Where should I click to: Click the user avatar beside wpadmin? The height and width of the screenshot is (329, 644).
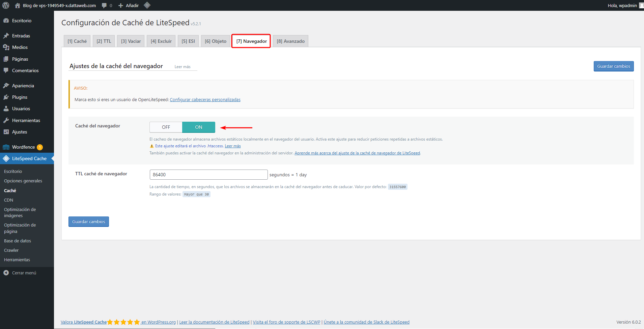(x=641, y=5)
